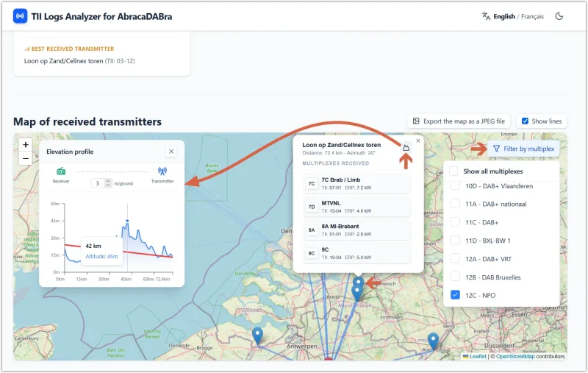Open elevation profile via mountain icon
Viewport: 588px width, 373px height.
point(406,148)
